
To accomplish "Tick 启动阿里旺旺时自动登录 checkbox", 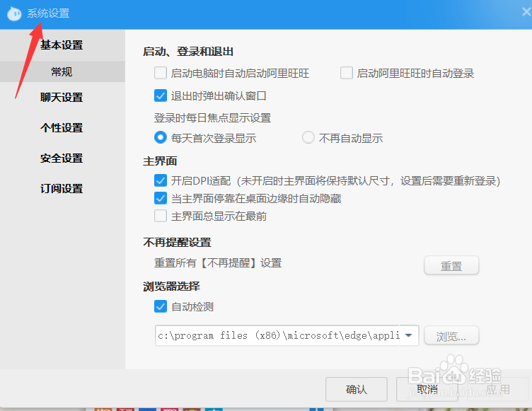I will coord(347,73).
